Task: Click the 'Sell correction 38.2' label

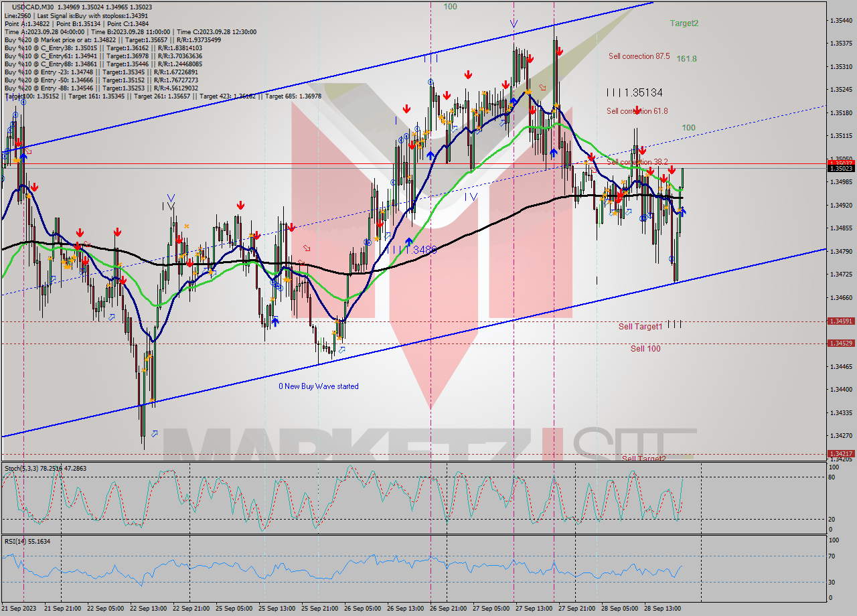Action: click(x=637, y=162)
